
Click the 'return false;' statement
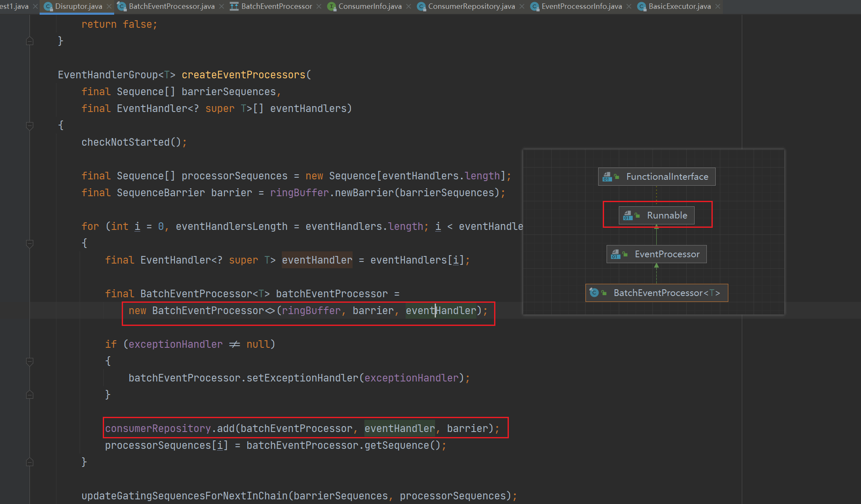119,24
